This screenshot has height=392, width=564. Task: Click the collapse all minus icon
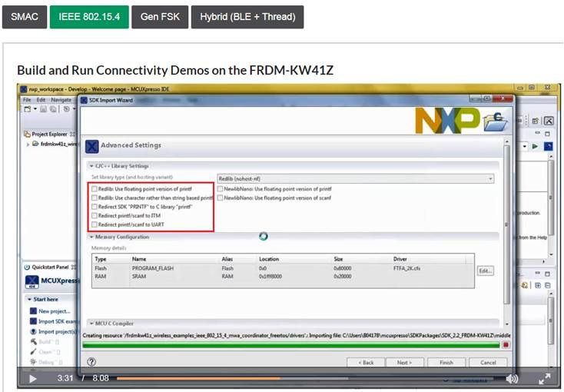547,285
